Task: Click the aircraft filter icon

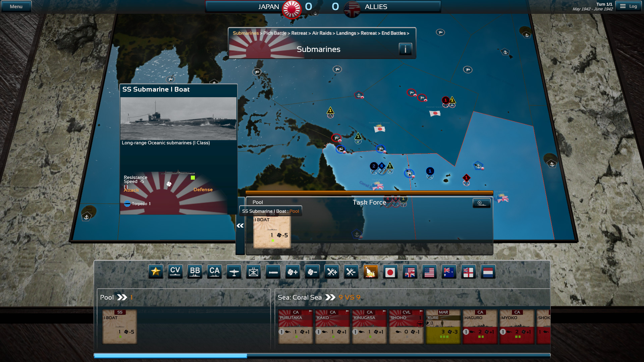Action: pyautogui.click(x=234, y=272)
